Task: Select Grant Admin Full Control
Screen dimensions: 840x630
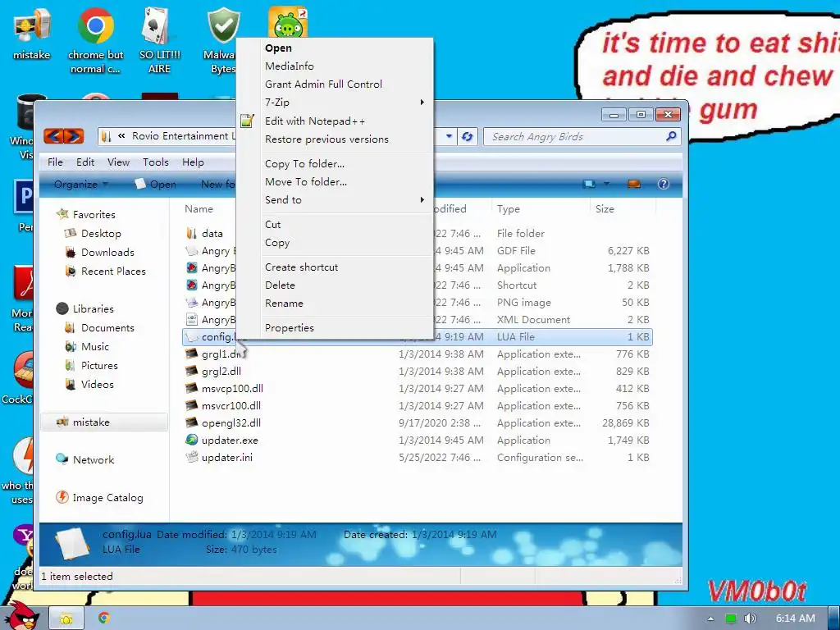Action: [335, 84]
